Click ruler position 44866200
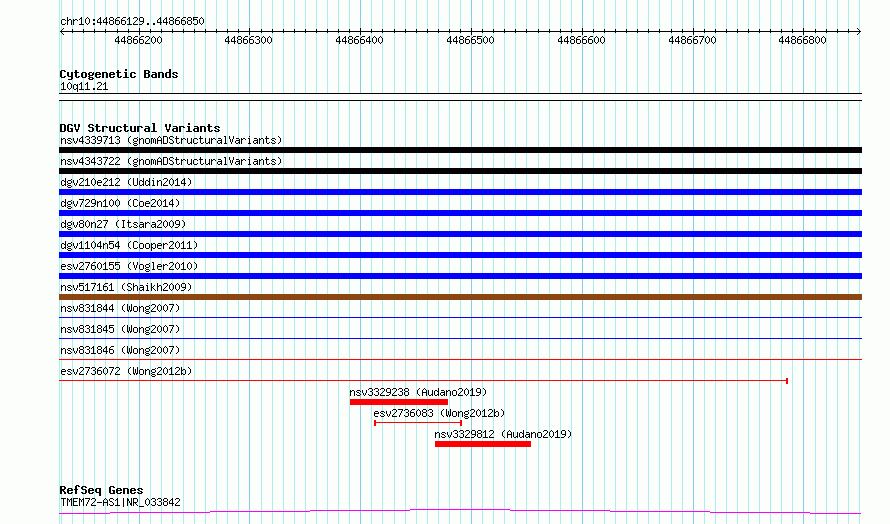This screenshot has height=524, width=890. tap(138, 40)
